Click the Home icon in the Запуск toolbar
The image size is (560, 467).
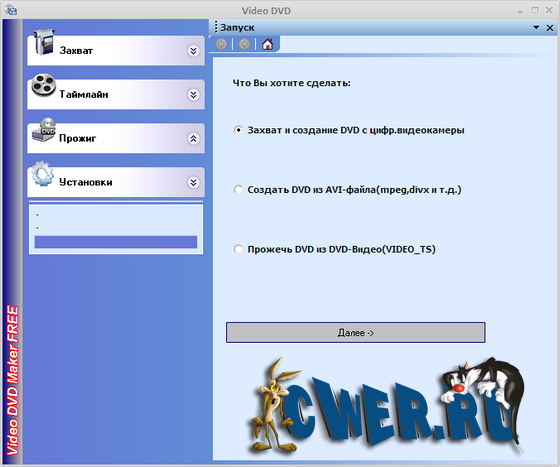click(268, 44)
